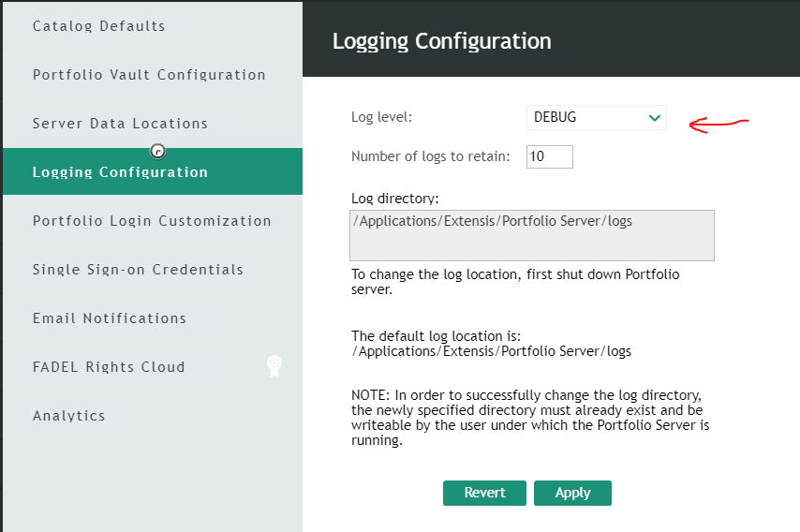Image resolution: width=800 pixels, height=532 pixels.
Task: Click the "Number of logs to retain" label
Action: tap(430, 156)
